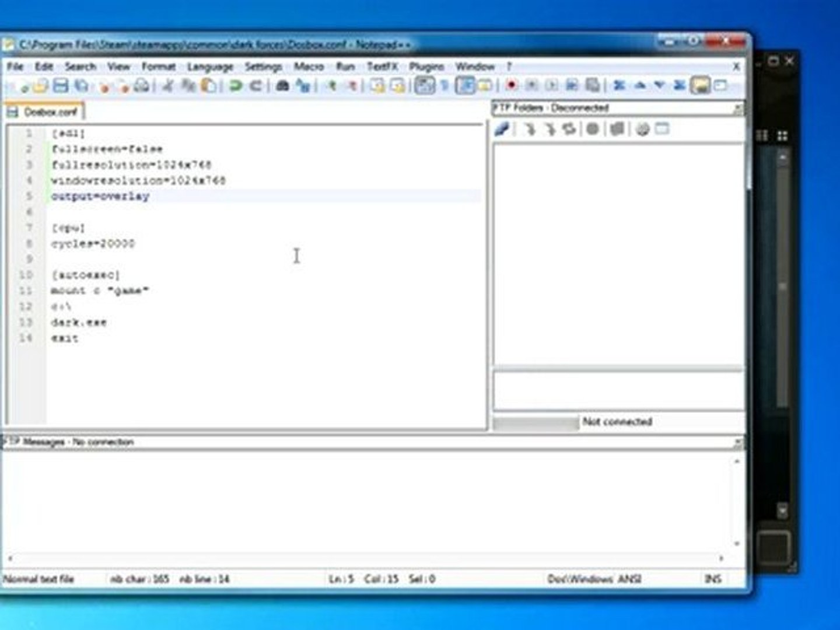Click the FTP messages scroll right arrow
This screenshot has height=630, width=840.
coord(722,558)
